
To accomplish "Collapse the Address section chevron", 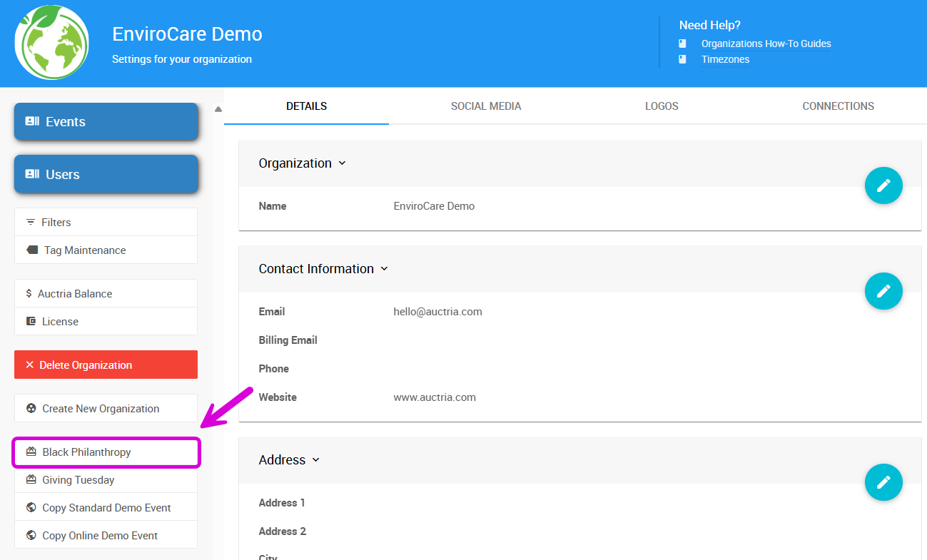I will (316, 460).
